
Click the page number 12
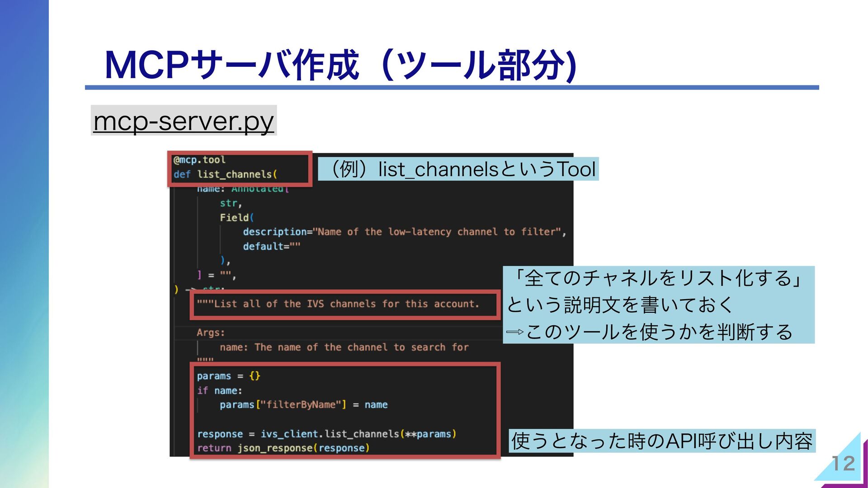coord(843,464)
